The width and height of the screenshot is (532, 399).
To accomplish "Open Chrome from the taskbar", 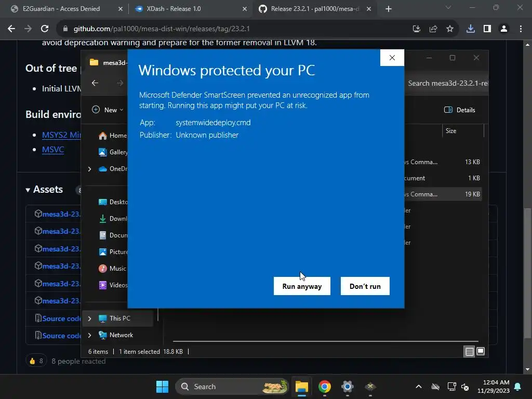I will click(x=324, y=387).
